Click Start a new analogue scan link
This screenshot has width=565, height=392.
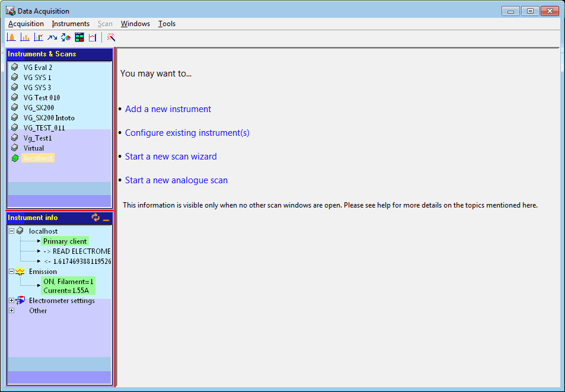click(x=176, y=180)
